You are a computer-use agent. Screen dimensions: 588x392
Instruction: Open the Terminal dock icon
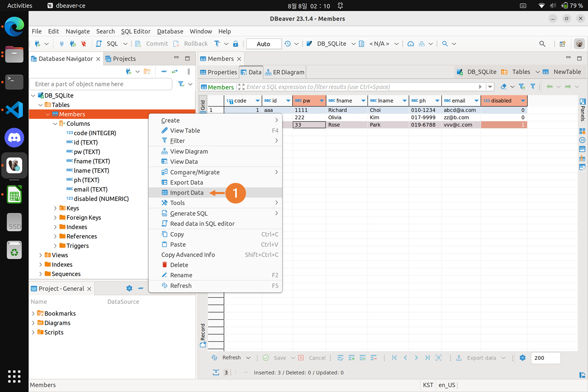pos(14,82)
